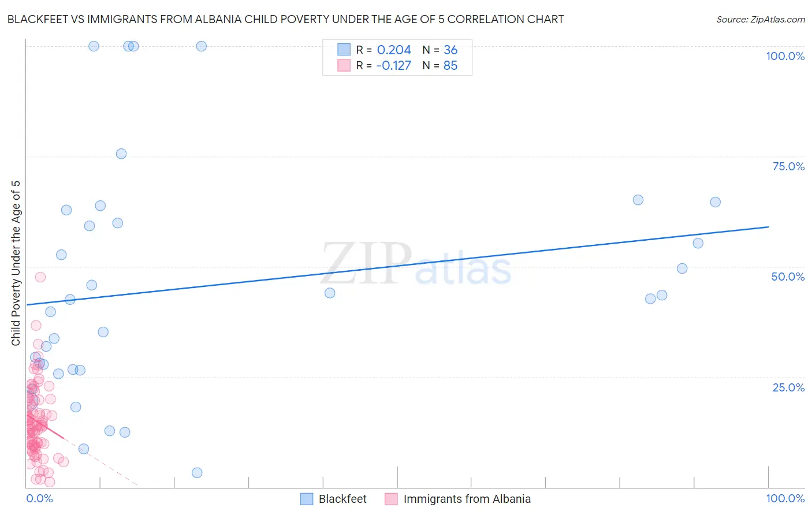The image size is (812, 515).
Task: Click the R = 0.204 correlation value
Action: pos(383,50)
